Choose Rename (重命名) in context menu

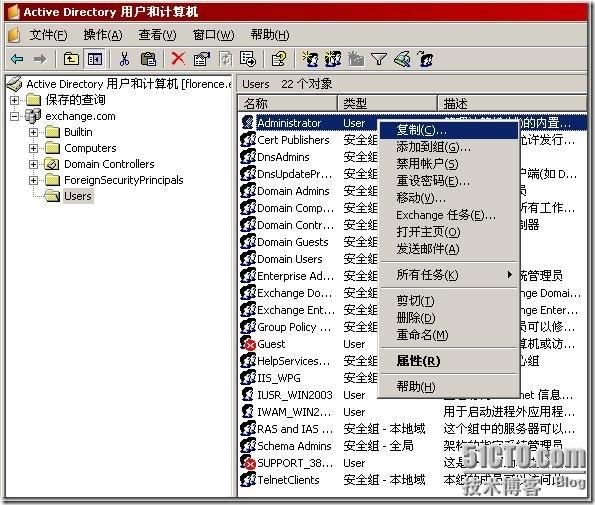(x=449, y=335)
